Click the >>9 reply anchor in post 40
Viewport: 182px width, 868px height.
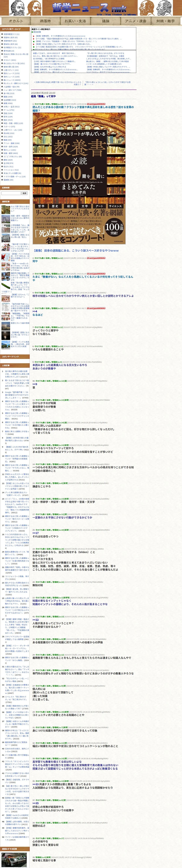click(35, 384)
